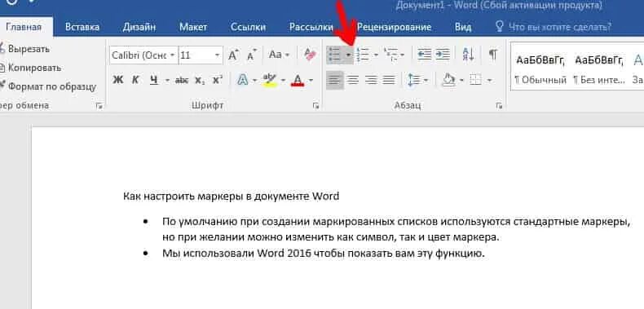The height and width of the screenshot is (309, 644).
Task: Select the Без инте... style
Action: pyautogui.click(x=599, y=69)
